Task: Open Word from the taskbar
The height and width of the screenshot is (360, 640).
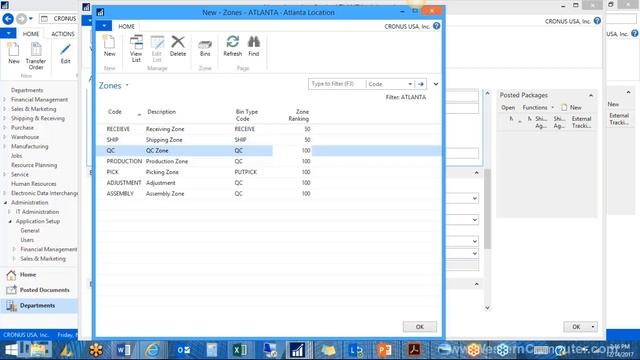Action: click(124, 350)
